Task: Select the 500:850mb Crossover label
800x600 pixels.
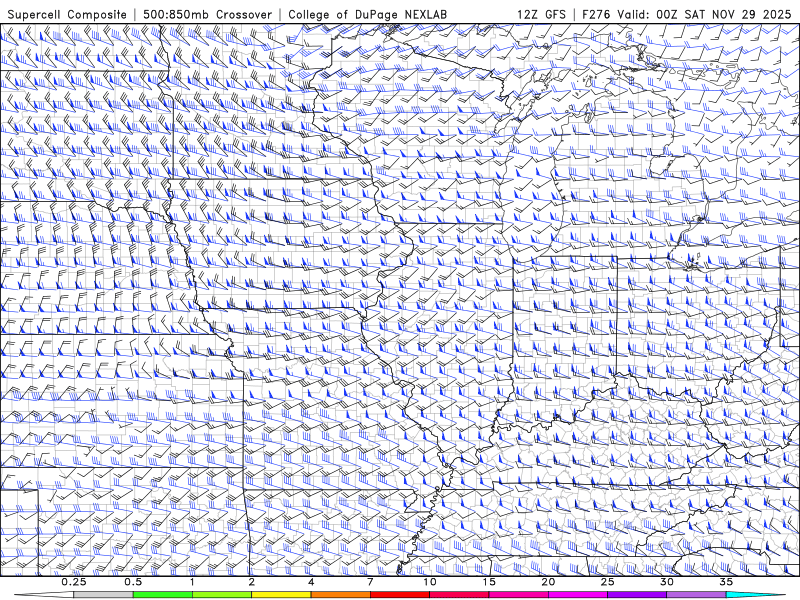Action: tap(208, 14)
